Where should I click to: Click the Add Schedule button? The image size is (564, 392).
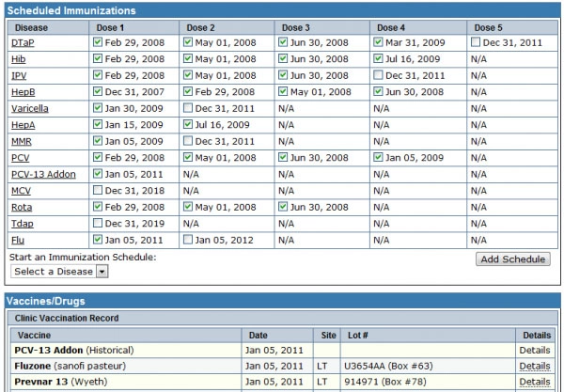pyautogui.click(x=513, y=259)
